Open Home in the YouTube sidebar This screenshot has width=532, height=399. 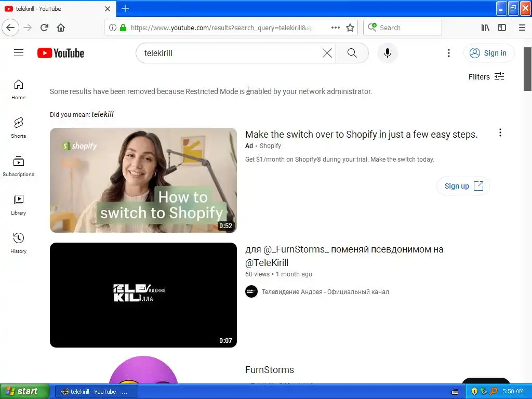(x=19, y=89)
